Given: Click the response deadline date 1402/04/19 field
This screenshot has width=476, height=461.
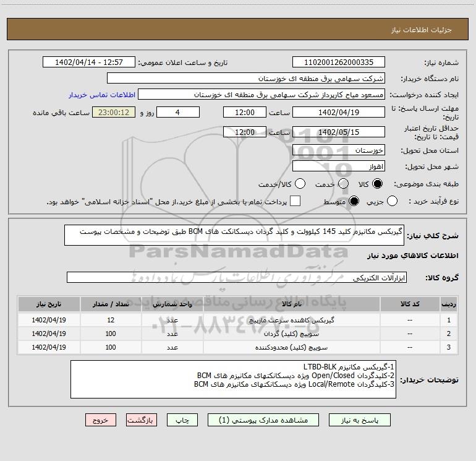Looking at the screenshot, I should coord(339,112).
